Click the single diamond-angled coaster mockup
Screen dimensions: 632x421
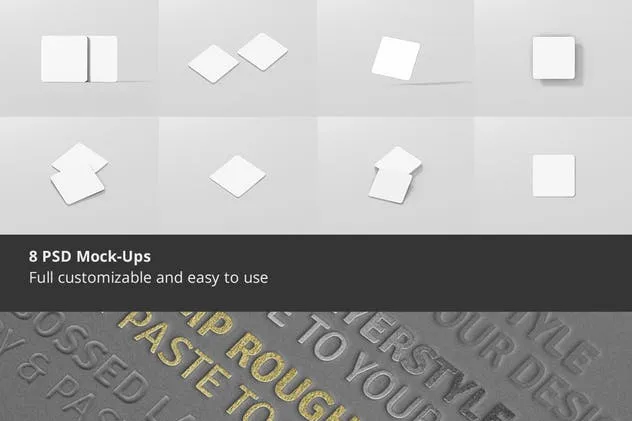[x=237, y=176]
